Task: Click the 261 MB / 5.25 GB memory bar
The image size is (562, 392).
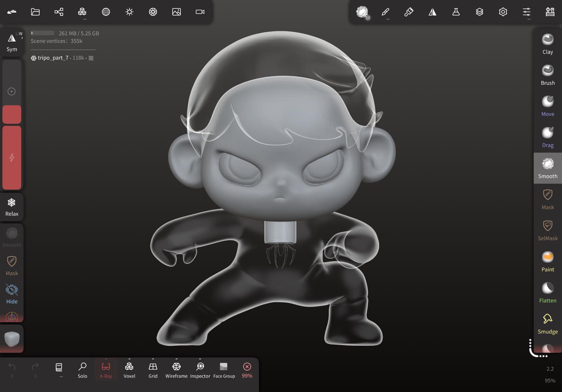Action: [x=65, y=33]
